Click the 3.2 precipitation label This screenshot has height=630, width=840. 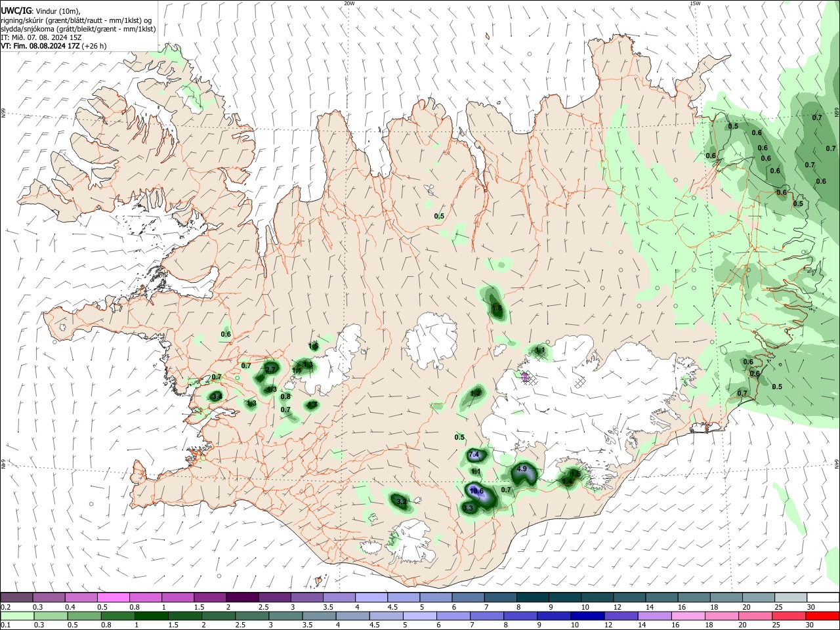click(402, 501)
